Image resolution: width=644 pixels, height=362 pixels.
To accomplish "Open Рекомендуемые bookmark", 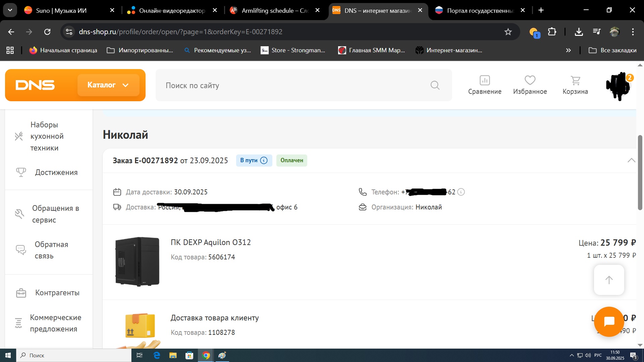I will coord(217,50).
